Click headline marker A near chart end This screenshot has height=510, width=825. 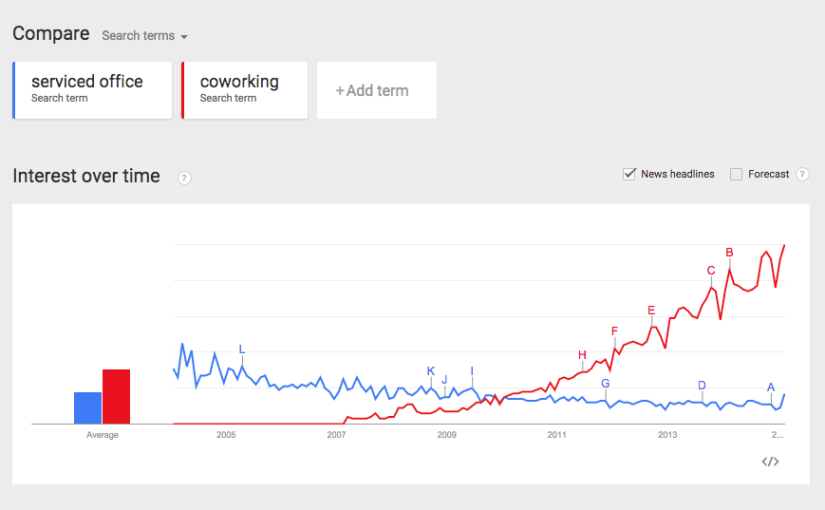click(x=771, y=387)
